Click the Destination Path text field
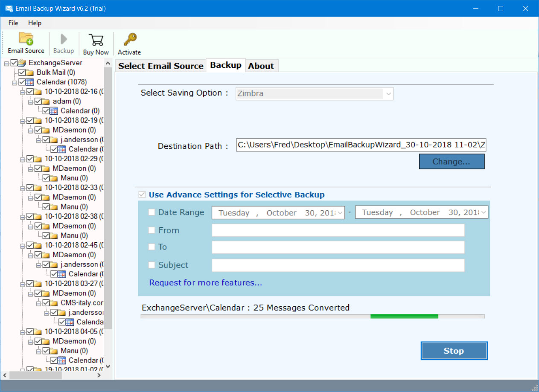This screenshot has height=392, width=539. tap(361, 145)
